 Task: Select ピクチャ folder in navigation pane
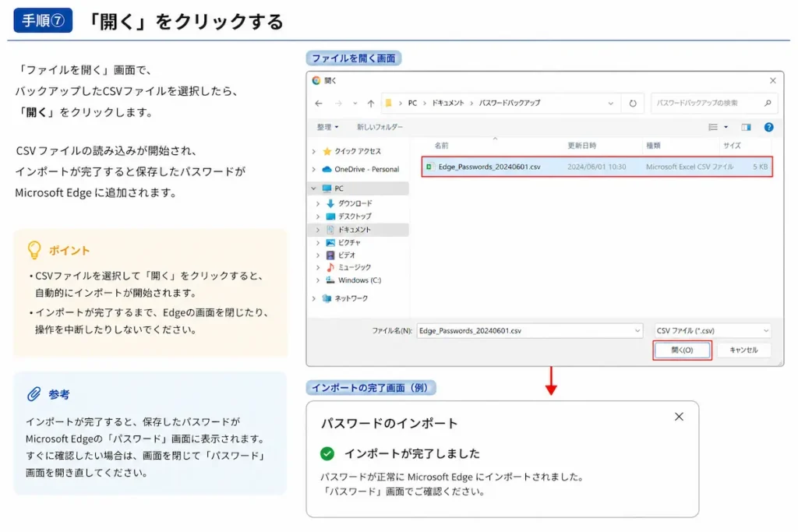point(349,242)
